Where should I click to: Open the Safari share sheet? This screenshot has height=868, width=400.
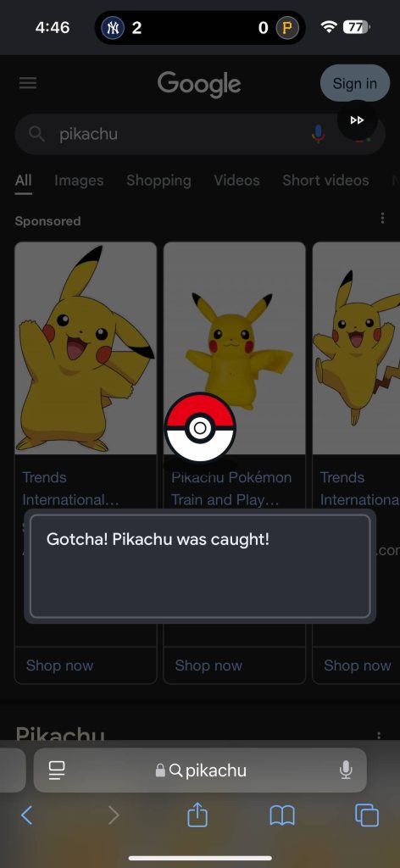[x=197, y=815]
